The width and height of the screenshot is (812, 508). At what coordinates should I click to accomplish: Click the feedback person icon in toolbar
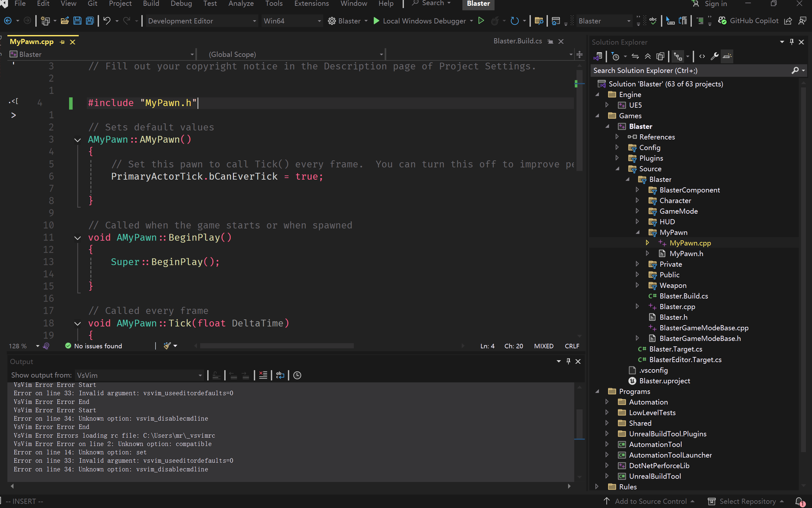coord(802,21)
